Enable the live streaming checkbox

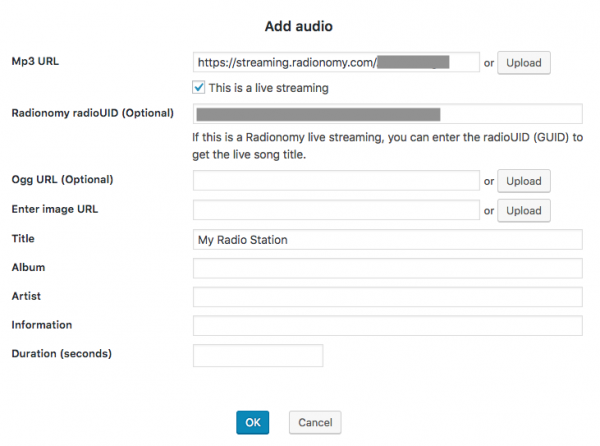[200, 88]
